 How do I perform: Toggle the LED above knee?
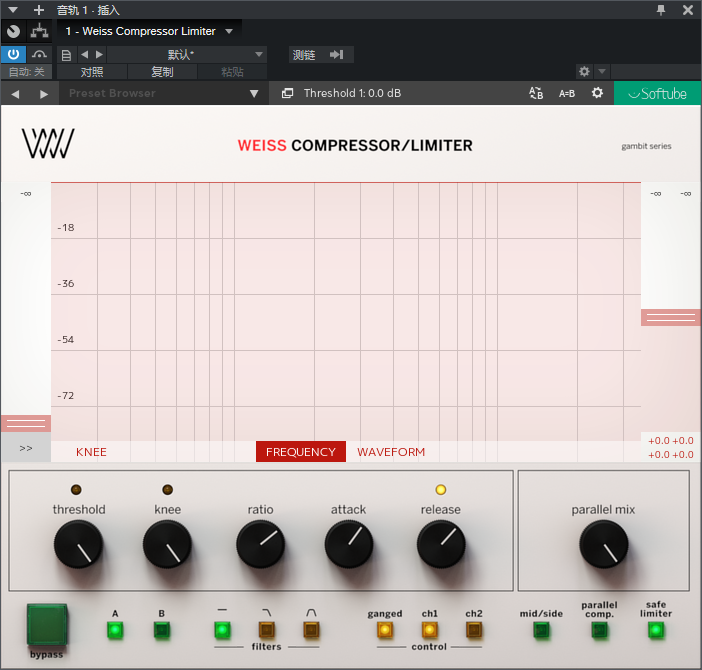[167, 490]
